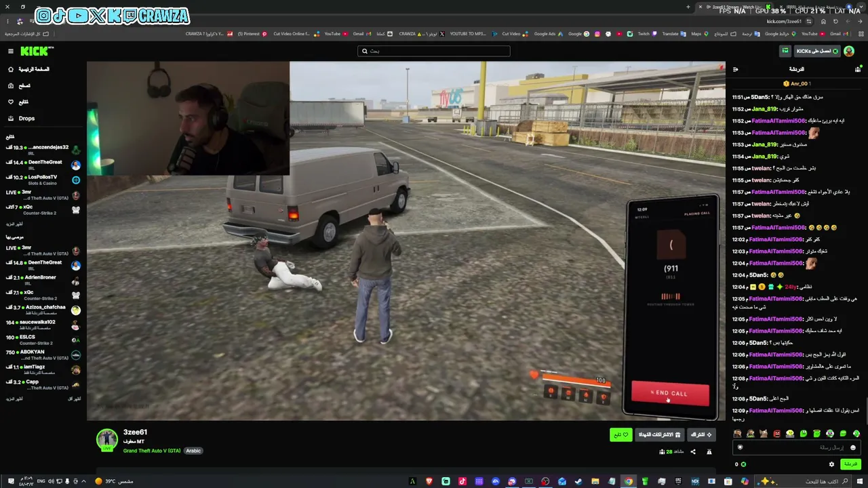Open the Maps bookmark in bookmarks bar
Screen dimensions: 868x488
point(699,33)
